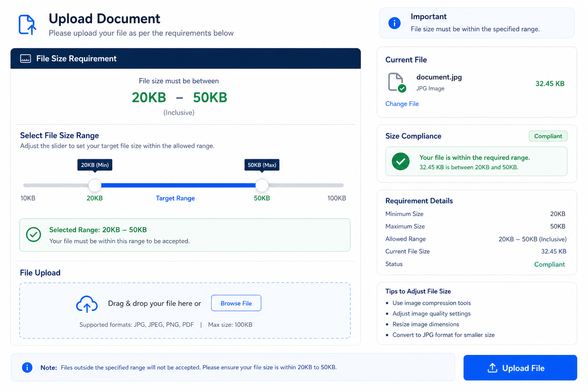Click the Compliant status badge
Viewport: 588px width, 392px height.
coord(548,136)
